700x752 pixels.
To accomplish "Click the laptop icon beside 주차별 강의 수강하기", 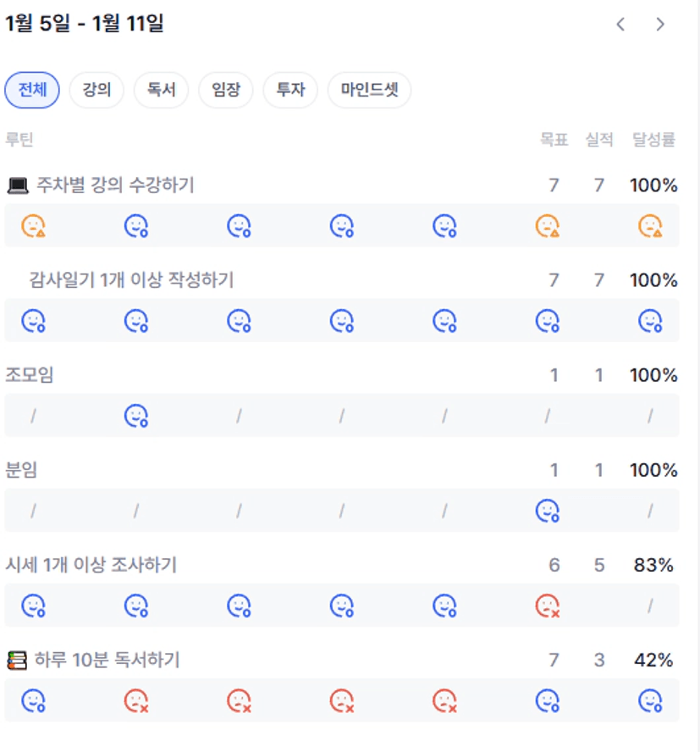I will coord(18,185).
